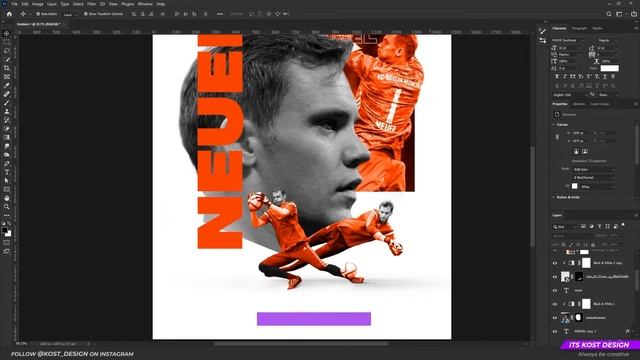Screen dimensions: 640x360
Task: Open the Filter menu
Action: tap(91, 4)
